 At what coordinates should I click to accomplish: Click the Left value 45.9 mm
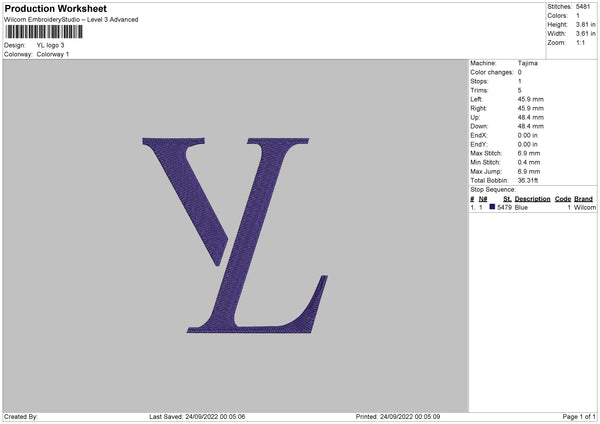(530, 99)
